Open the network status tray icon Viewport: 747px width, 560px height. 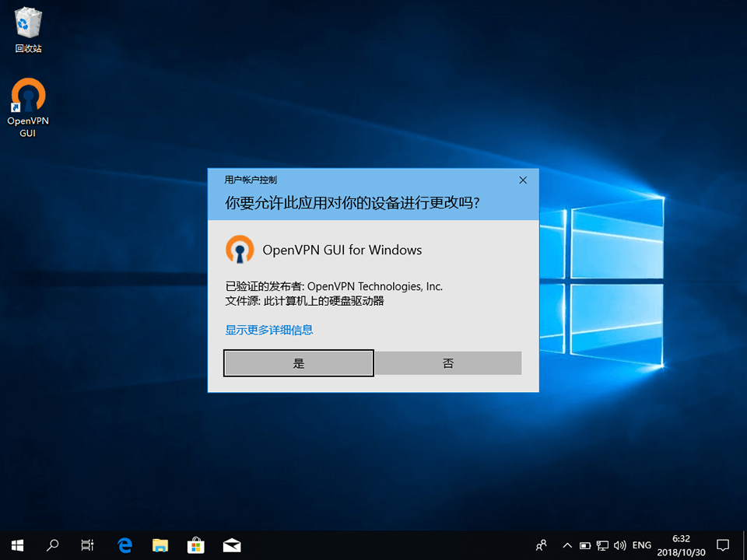pyautogui.click(x=602, y=546)
